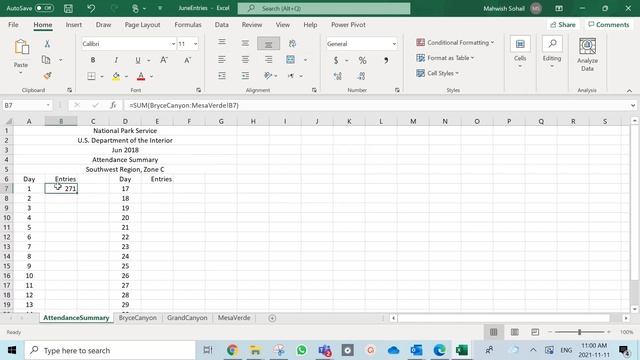The width and height of the screenshot is (640, 360).
Task: Switch to Page Break Preview
Action: pos(535,332)
